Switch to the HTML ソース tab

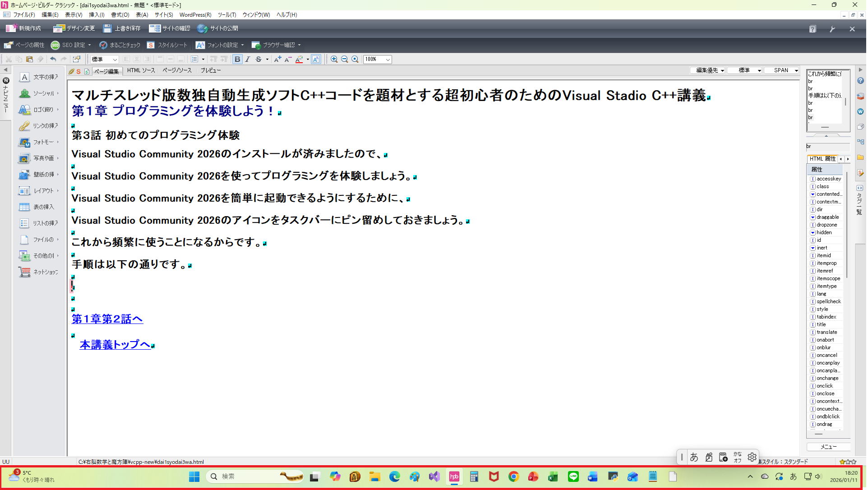tap(141, 70)
